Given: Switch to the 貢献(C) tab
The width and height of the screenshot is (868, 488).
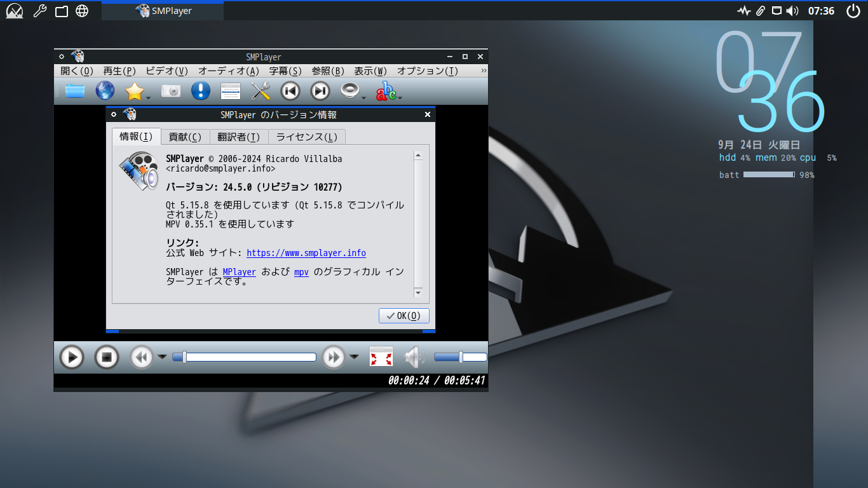Looking at the screenshot, I should [x=186, y=137].
